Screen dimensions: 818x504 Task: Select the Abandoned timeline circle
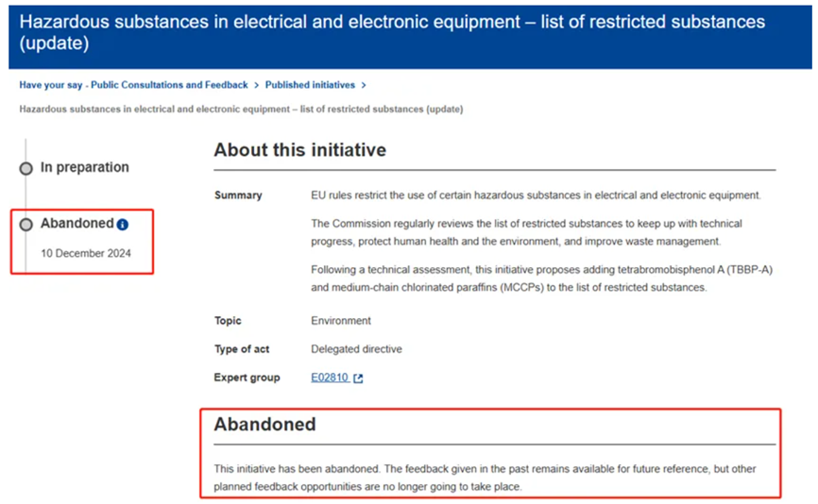tap(26, 225)
